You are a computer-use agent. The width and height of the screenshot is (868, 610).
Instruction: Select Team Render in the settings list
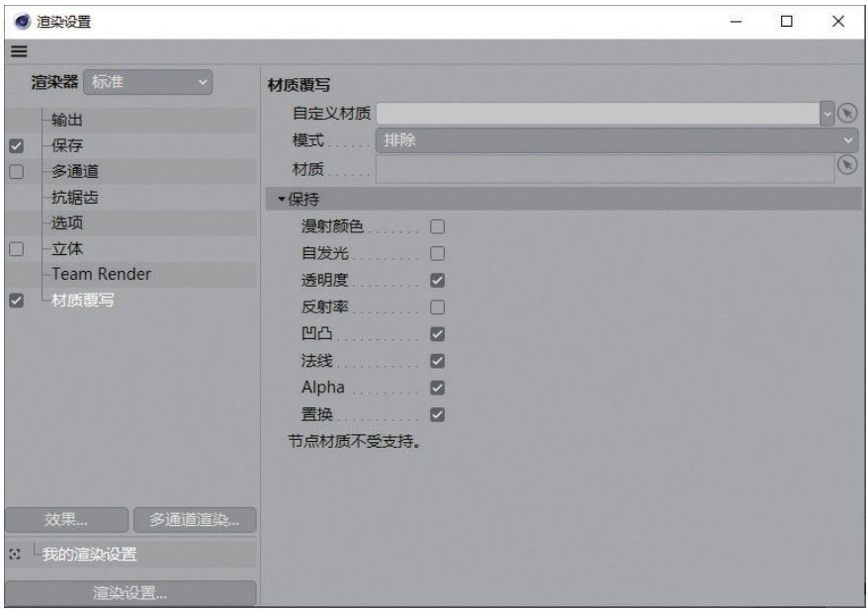coord(101,274)
